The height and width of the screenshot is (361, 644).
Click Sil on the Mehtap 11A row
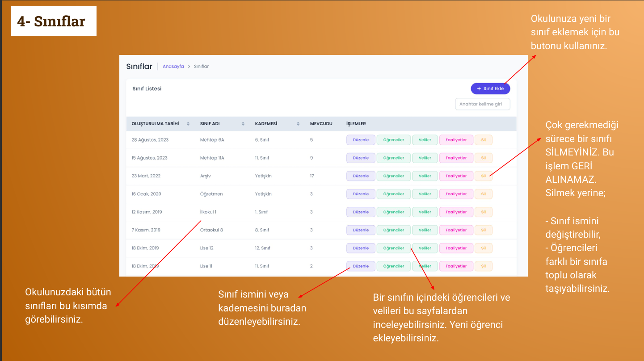[x=483, y=158]
